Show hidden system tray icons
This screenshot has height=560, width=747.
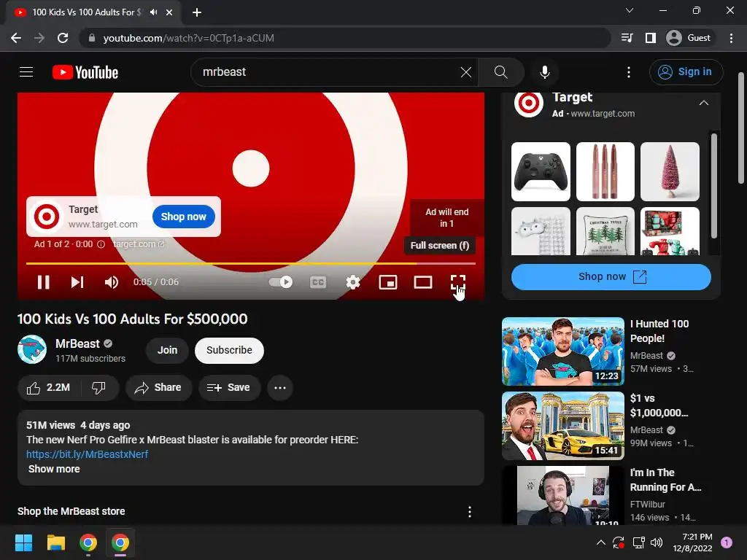[601, 542]
